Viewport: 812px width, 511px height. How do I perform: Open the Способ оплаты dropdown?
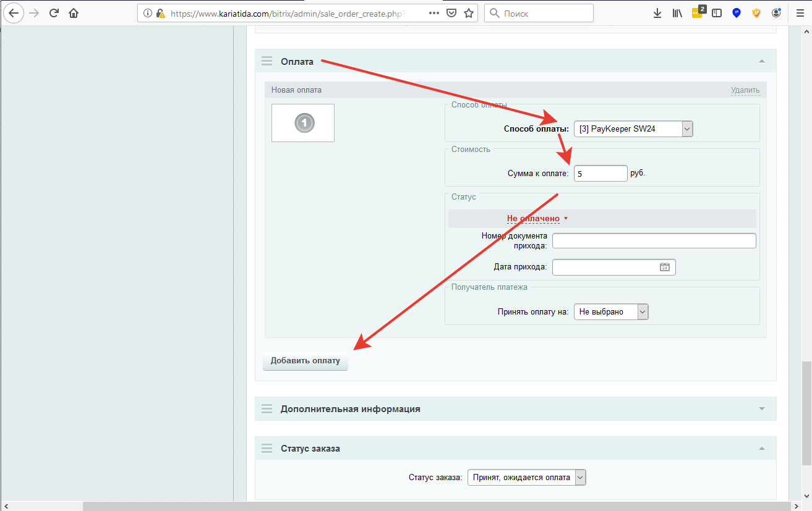pyautogui.click(x=633, y=129)
